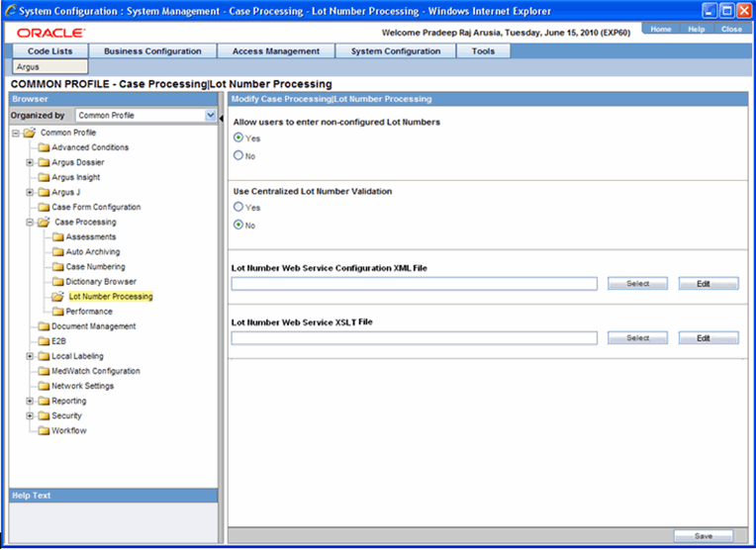Select the Workflow tree label
The image size is (756, 550).
coord(69,431)
